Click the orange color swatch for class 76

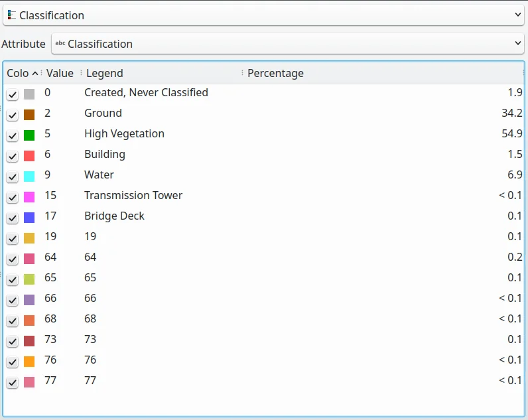pyautogui.click(x=29, y=362)
